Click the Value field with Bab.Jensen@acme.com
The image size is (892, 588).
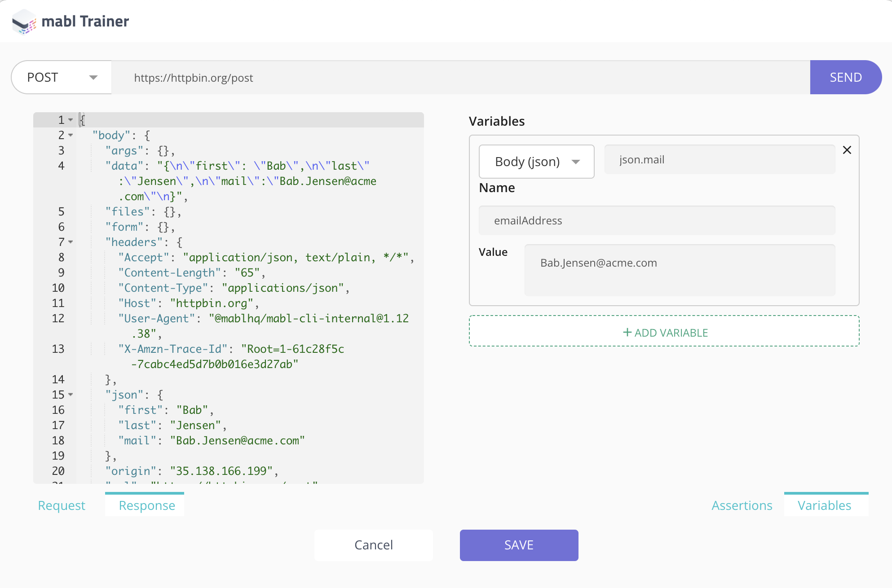pos(680,270)
